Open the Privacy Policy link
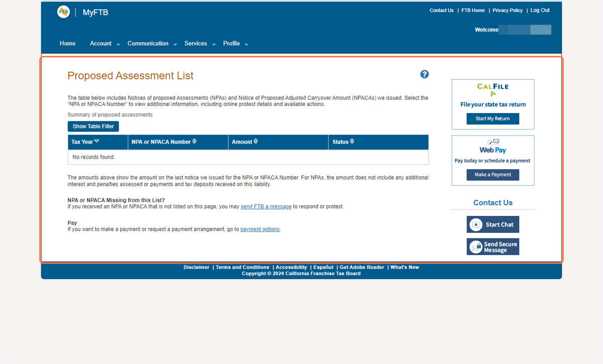The height and width of the screenshot is (364, 603). coord(508,10)
